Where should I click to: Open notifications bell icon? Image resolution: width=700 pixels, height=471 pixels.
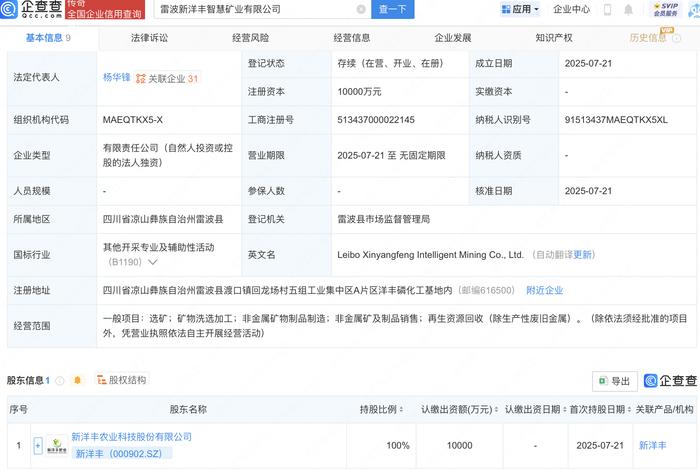(628, 9)
